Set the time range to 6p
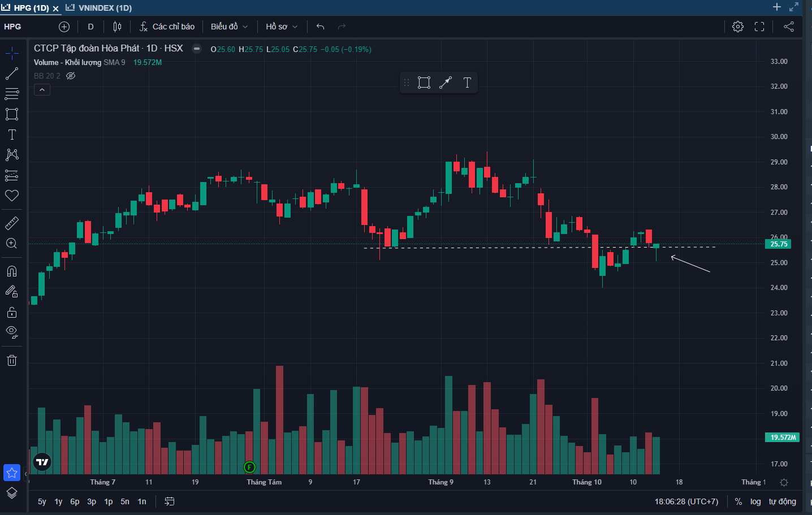 (75, 501)
